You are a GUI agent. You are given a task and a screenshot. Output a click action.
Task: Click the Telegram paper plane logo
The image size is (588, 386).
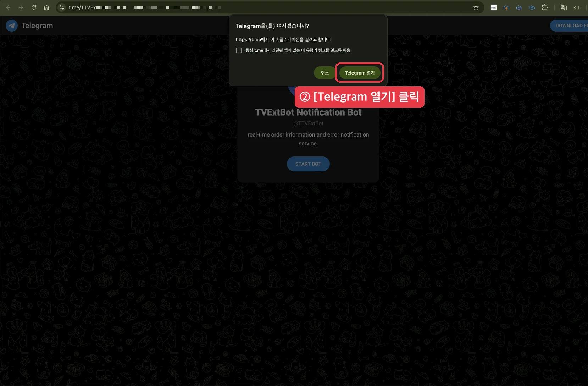pos(12,26)
